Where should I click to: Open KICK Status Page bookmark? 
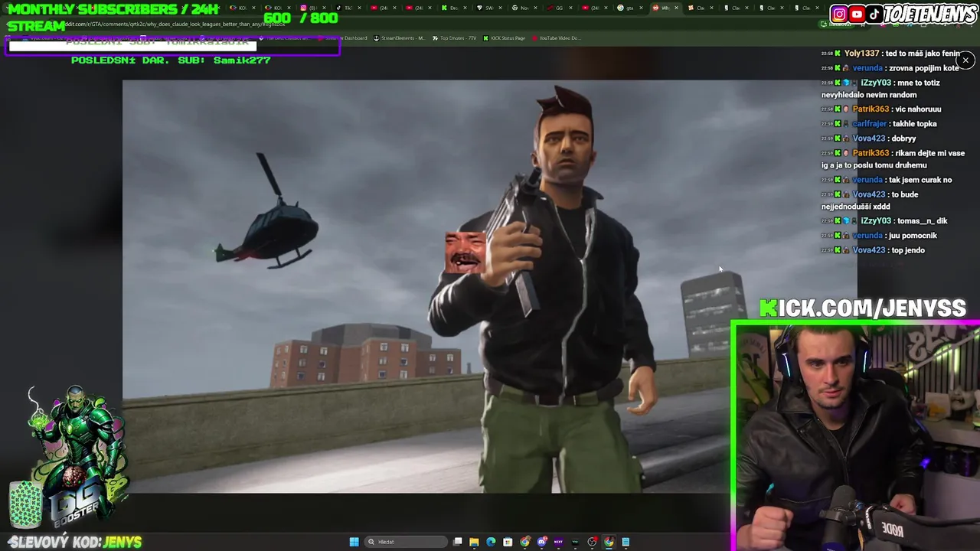504,37
